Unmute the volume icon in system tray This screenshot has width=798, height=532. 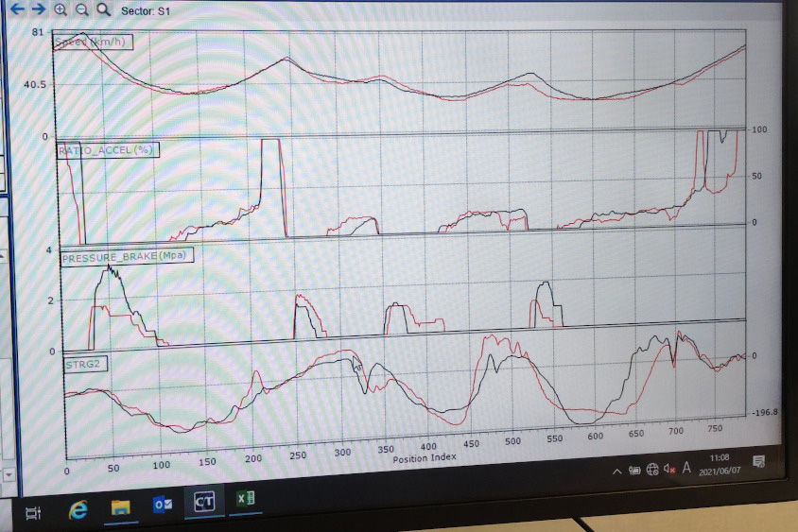(x=669, y=469)
